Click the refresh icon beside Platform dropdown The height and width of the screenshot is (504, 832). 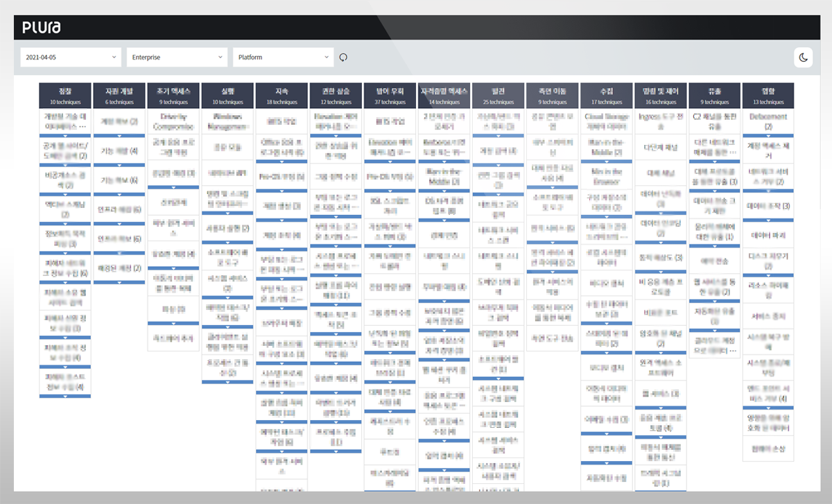pos(343,57)
